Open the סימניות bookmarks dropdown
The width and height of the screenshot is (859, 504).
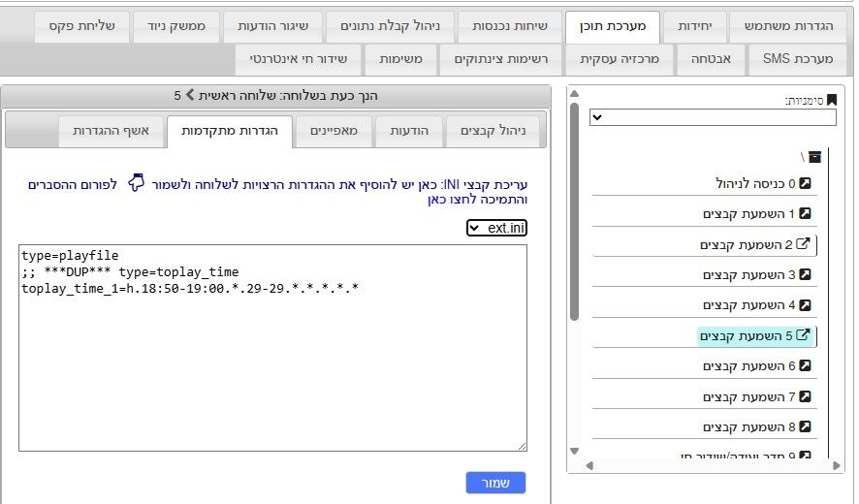pyautogui.click(x=713, y=117)
